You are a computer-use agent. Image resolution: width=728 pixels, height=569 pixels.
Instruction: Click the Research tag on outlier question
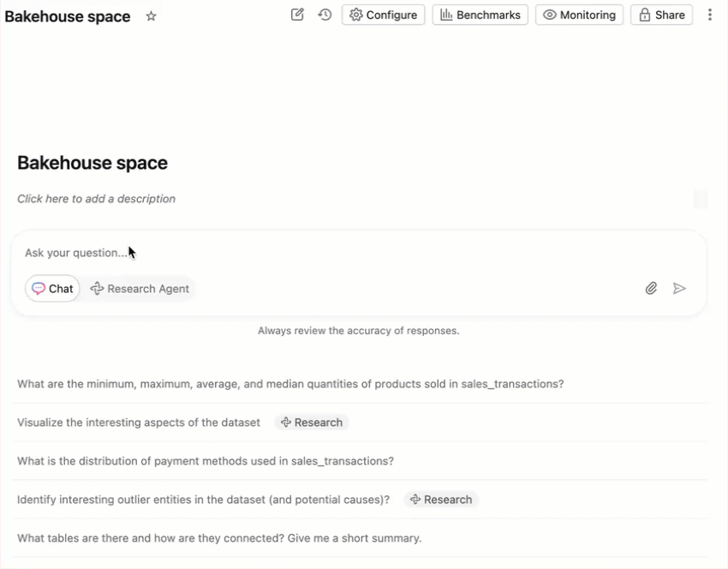(442, 499)
